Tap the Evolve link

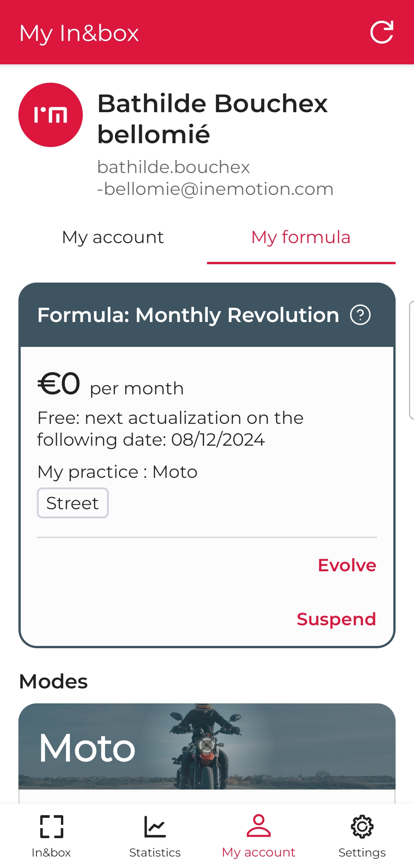[347, 565]
